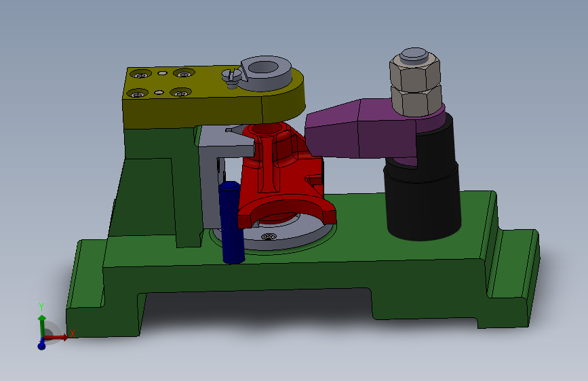Select the lower hex nut above clamp arm

point(416,101)
